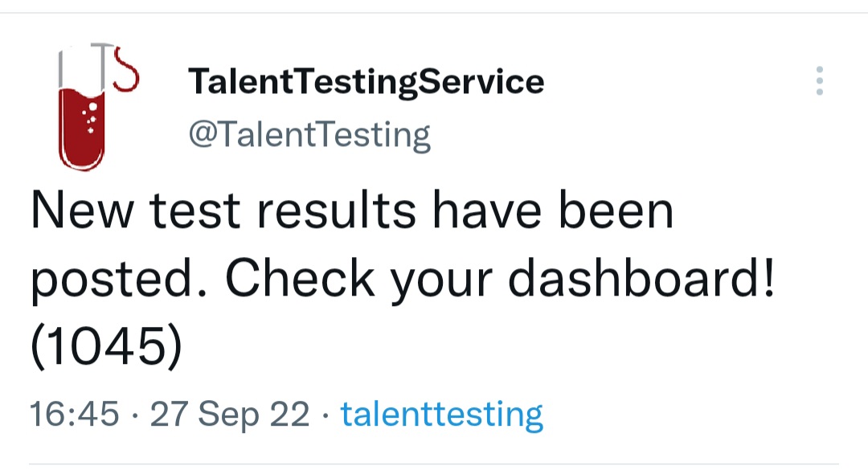Open the blue talenttesting source link

[442, 415]
